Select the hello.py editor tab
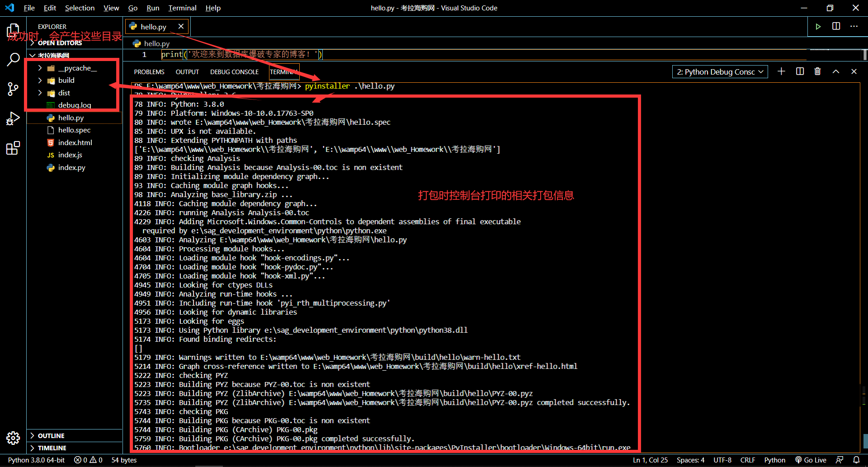The image size is (868, 467). point(156,27)
